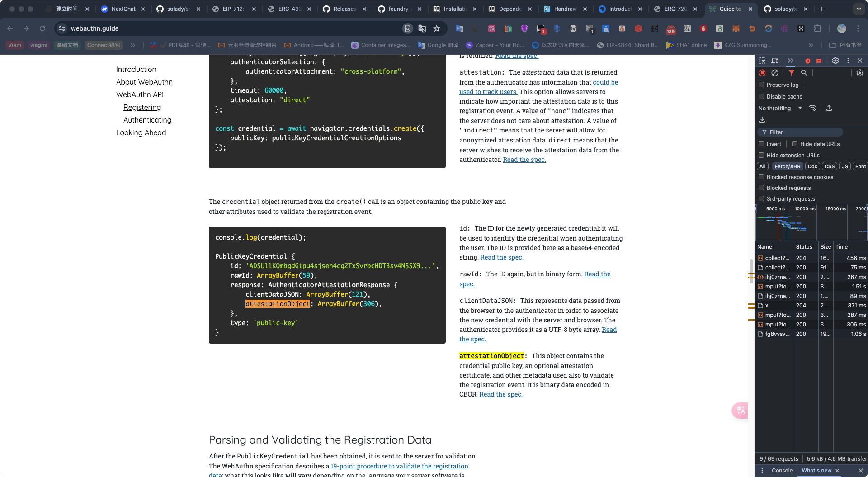
Task: Switch to the EIP-712 tab
Action: [x=234, y=9]
